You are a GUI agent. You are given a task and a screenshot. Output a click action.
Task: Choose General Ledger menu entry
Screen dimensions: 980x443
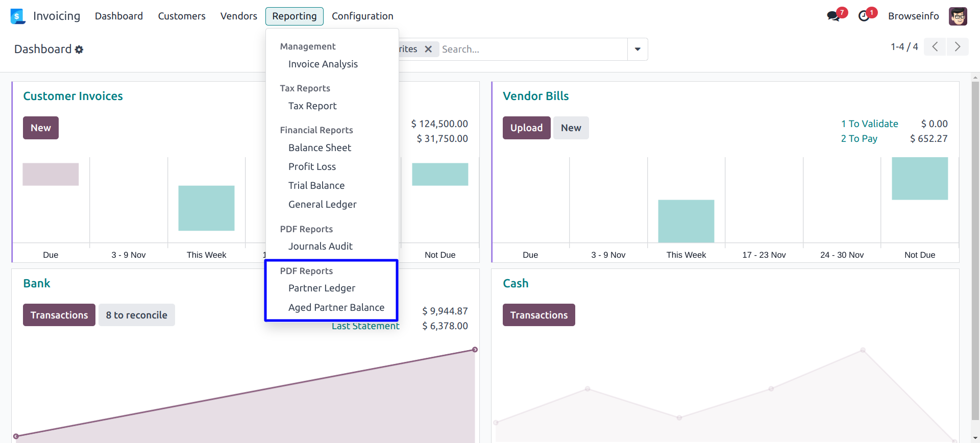322,205
